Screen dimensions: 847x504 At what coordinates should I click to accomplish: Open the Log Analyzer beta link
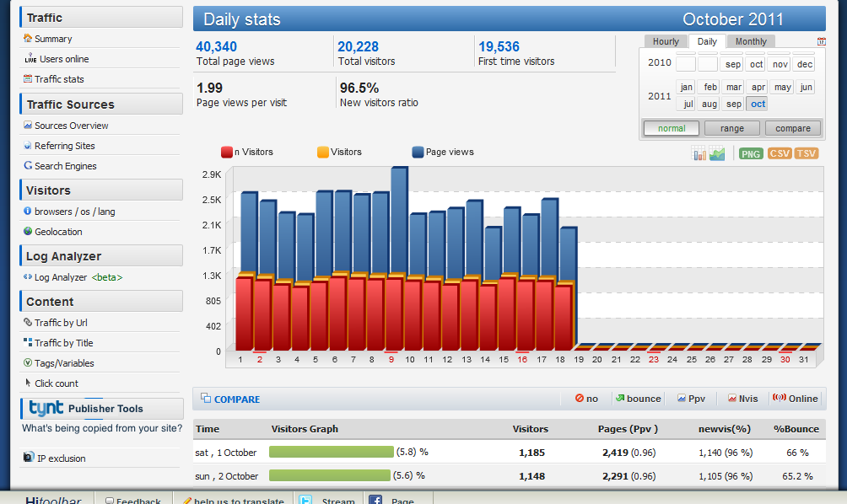tap(78, 276)
